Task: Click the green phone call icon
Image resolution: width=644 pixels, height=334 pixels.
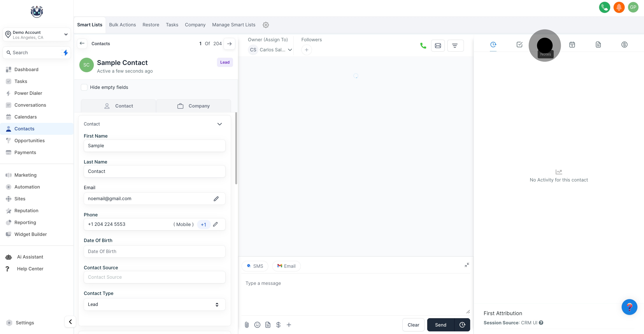Action: click(423, 46)
